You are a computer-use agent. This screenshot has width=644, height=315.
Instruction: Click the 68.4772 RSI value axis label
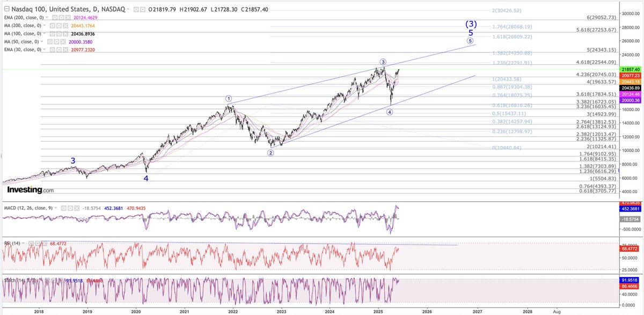click(x=630, y=249)
